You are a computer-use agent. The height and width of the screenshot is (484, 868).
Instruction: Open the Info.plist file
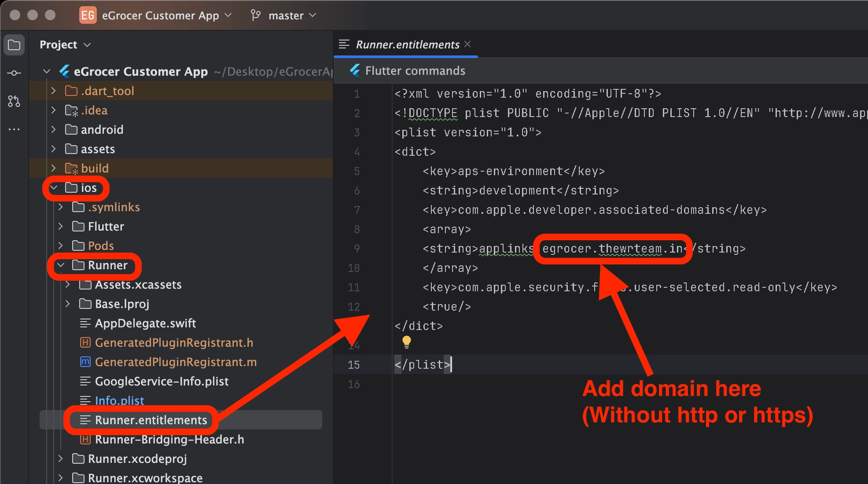pyautogui.click(x=119, y=400)
